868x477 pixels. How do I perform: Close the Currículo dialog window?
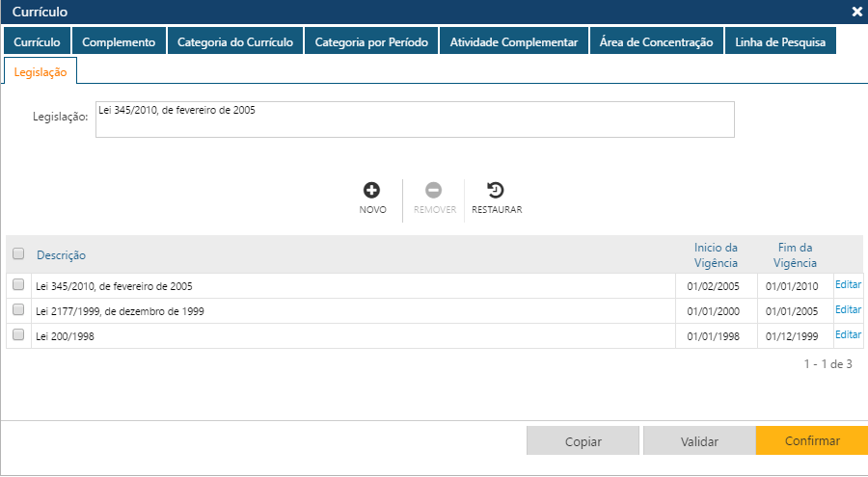856,12
